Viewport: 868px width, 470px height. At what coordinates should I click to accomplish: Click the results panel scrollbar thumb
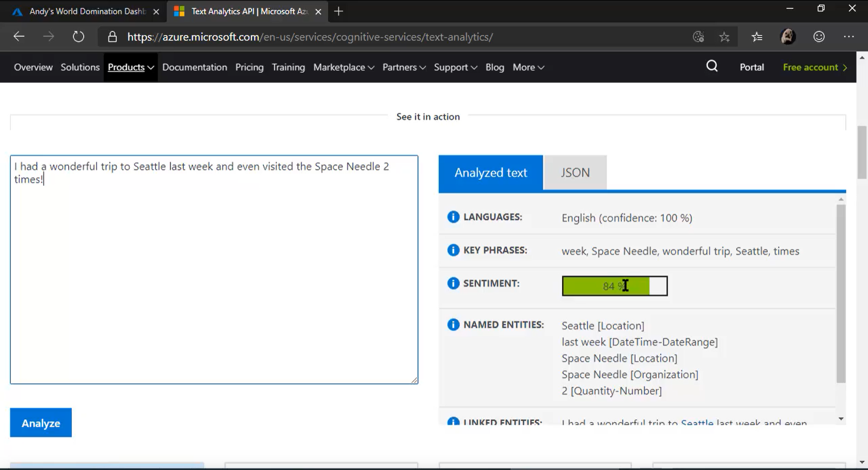tap(841, 293)
